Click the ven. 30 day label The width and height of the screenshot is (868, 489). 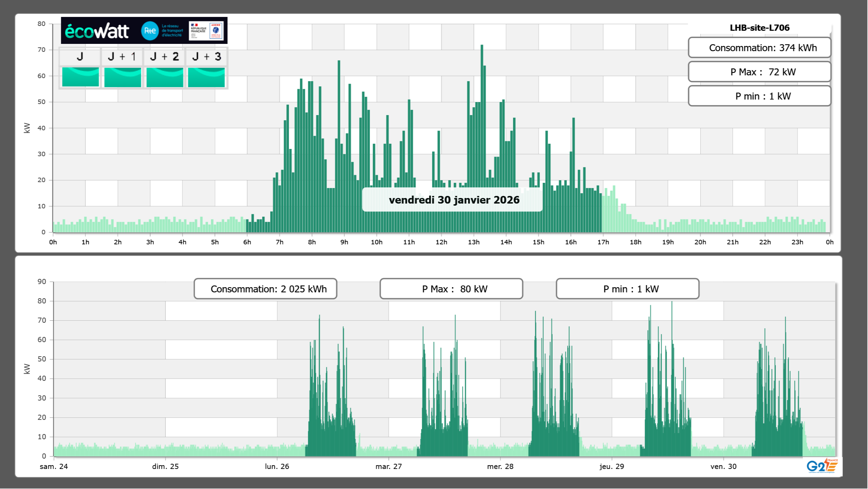point(723,467)
